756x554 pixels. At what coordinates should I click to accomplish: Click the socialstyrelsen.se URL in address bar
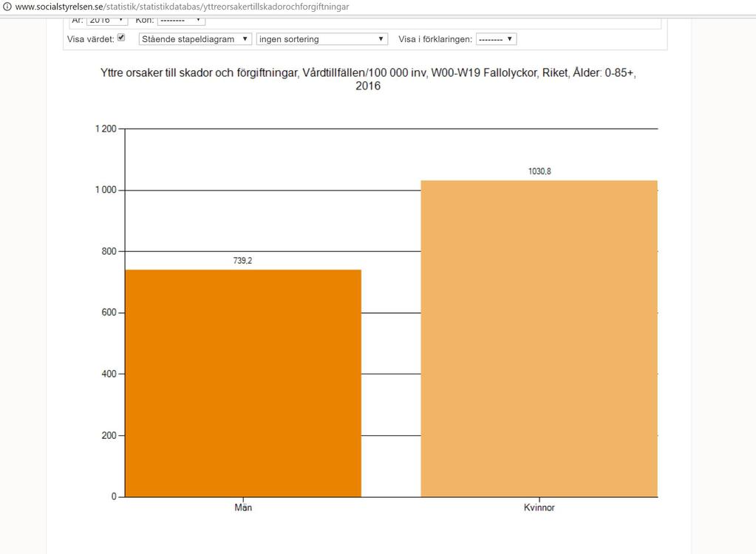click(182, 7)
